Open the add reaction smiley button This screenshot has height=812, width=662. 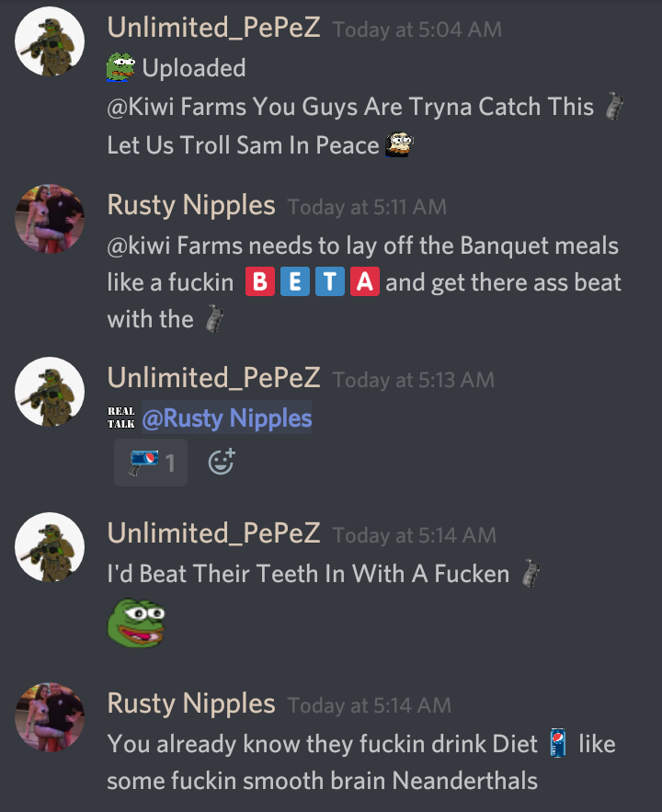pos(222,462)
